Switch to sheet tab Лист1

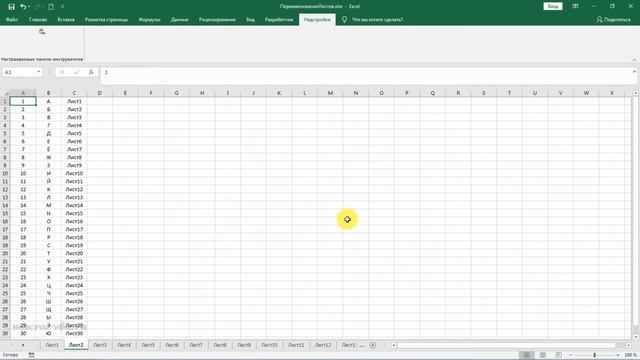coord(52,345)
